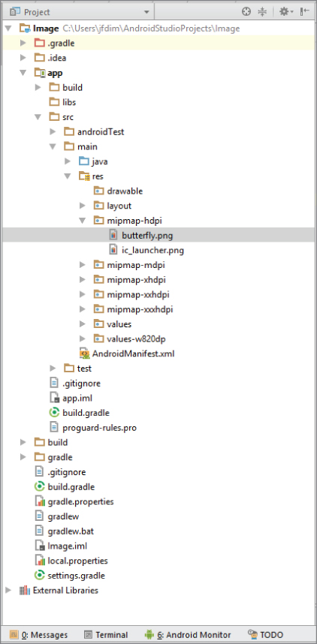The image size is (317, 644).
Task: Click the scroll from source target icon
Action: click(x=246, y=11)
